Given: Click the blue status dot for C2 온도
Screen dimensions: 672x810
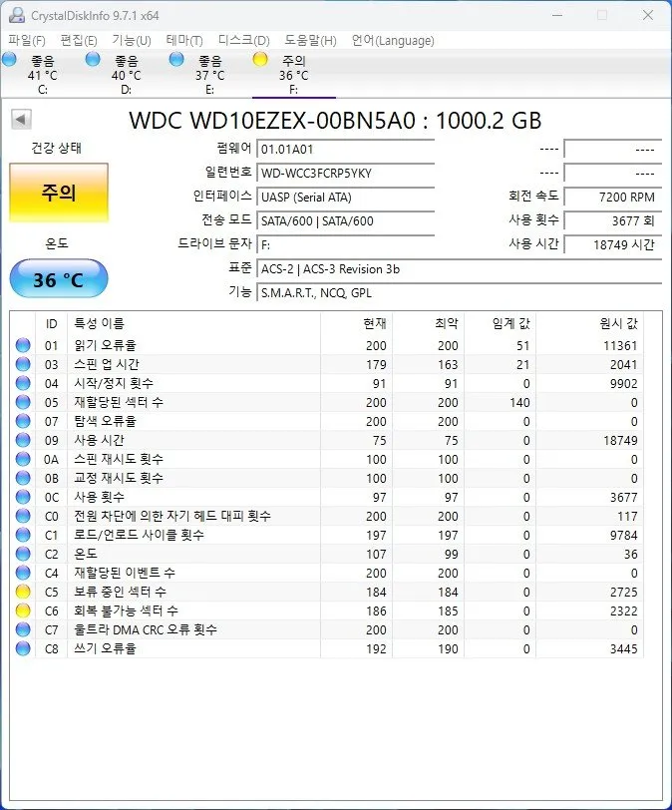Looking at the screenshot, I should (x=23, y=554).
